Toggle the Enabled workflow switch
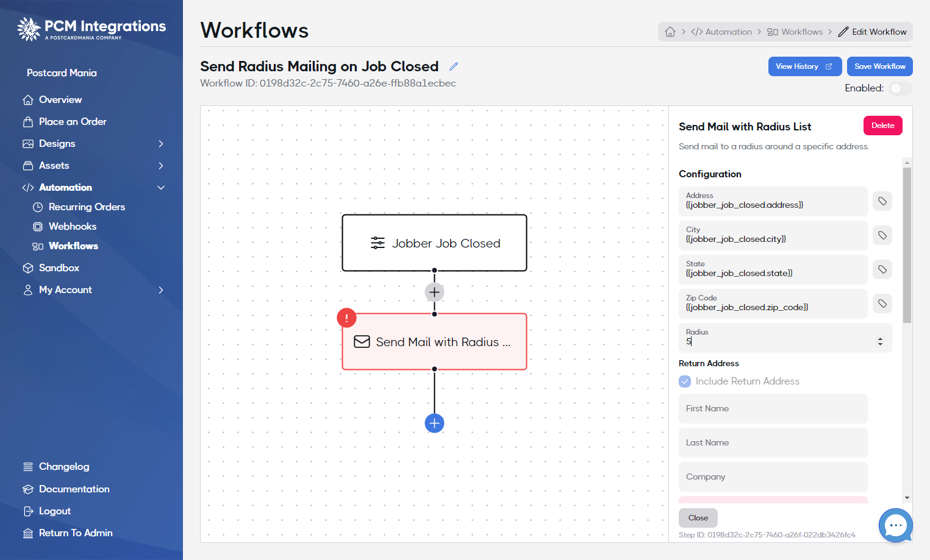 point(900,88)
